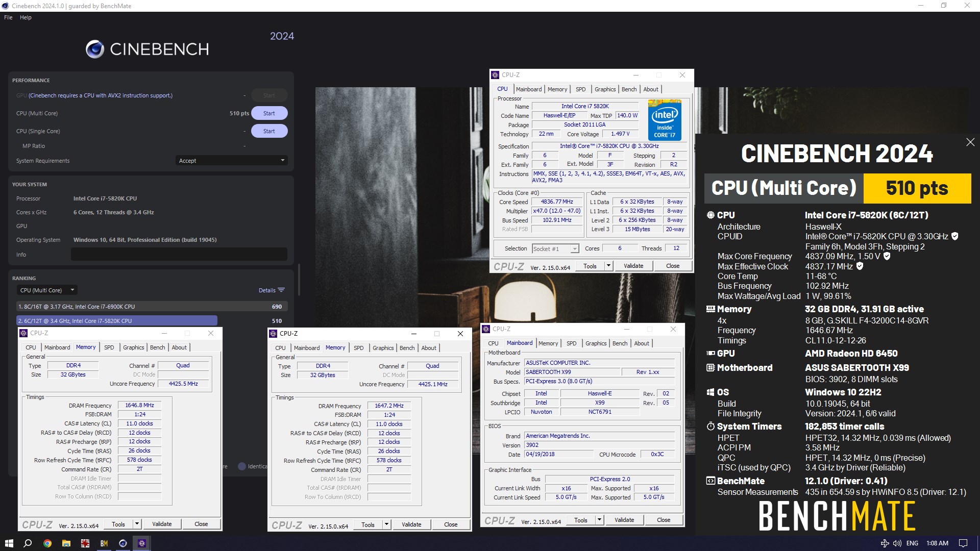Open the File menu in Cinebench
This screenshot has height=551, width=980.
click(8, 17)
